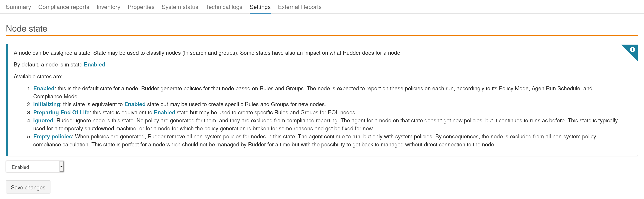Open the node state dropdown showing Enabled
644x199 pixels.
point(32,167)
